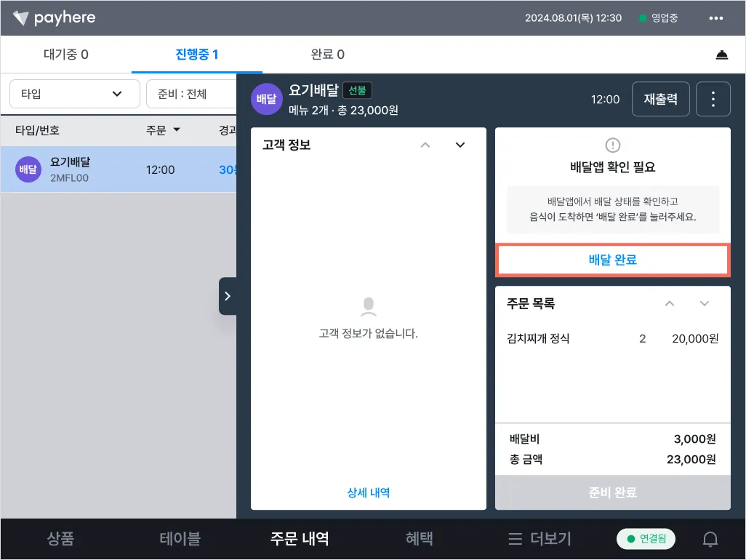Viewport: 746px width, 560px height.
Task: Sort by the 주문 column header
Action: [x=163, y=130]
